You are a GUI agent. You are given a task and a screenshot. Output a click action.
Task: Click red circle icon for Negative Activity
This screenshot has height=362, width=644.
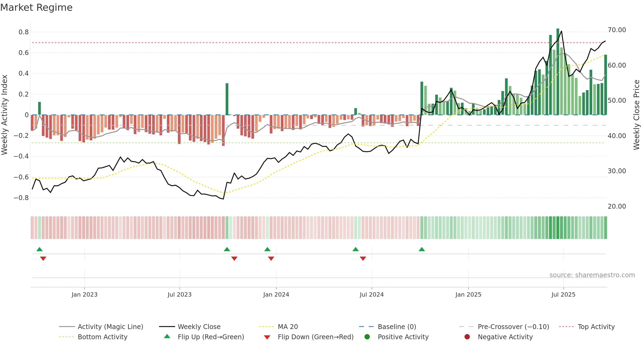click(x=467, y=337)
